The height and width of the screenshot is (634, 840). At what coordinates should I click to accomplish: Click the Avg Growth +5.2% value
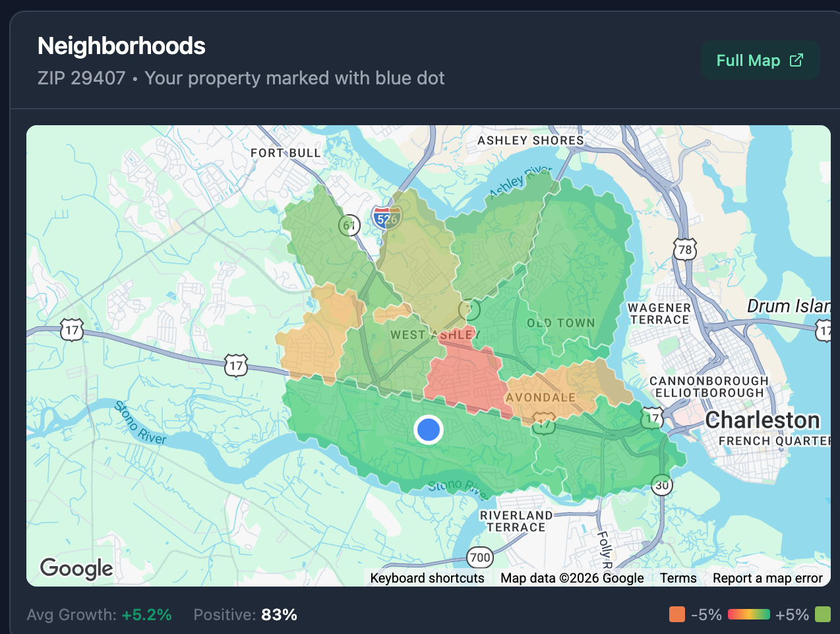pos(146,615)
